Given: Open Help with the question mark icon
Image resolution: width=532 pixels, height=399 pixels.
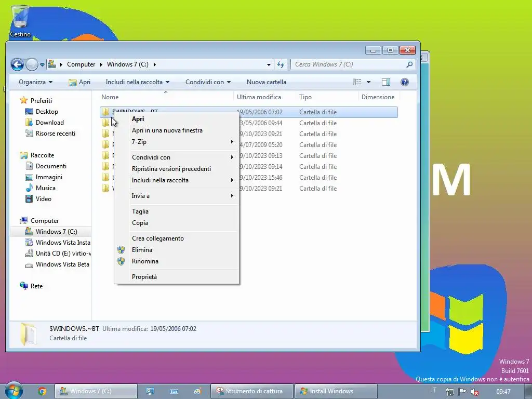Looking at the screenshot, I should click(x=404, y=82).
